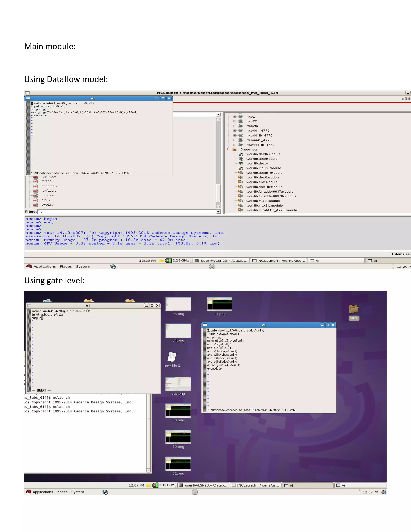Click the worklib.mux2:module snapshot icon
411x532 pixels.
pyautogui.click(x=241, y=201)
